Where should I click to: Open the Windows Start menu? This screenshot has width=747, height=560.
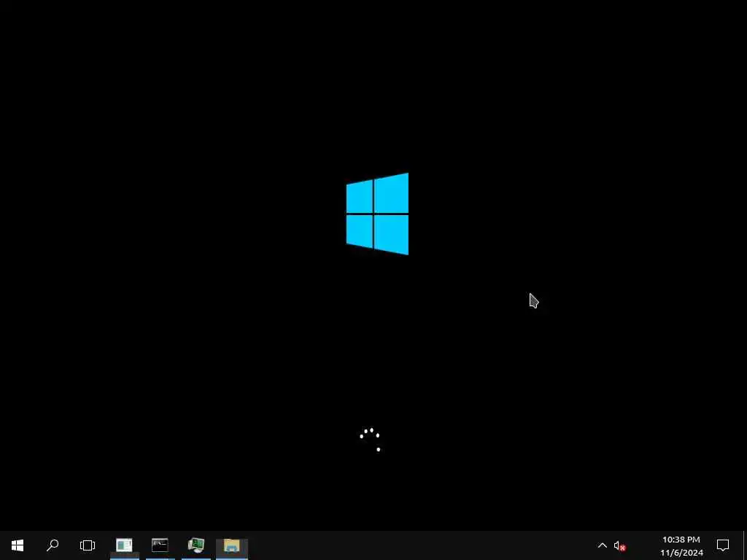click(x=18, y=545)
